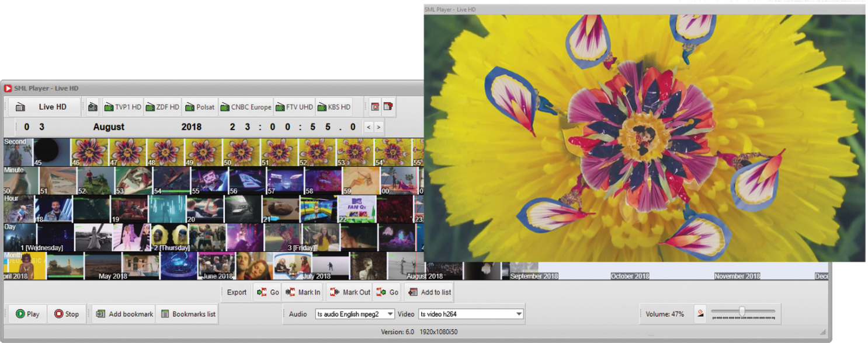This screenshot has height=343, width=868.
Task: Switch to the CNBC Europe channel
Action: pyautogui.click(x=246, y=107)
